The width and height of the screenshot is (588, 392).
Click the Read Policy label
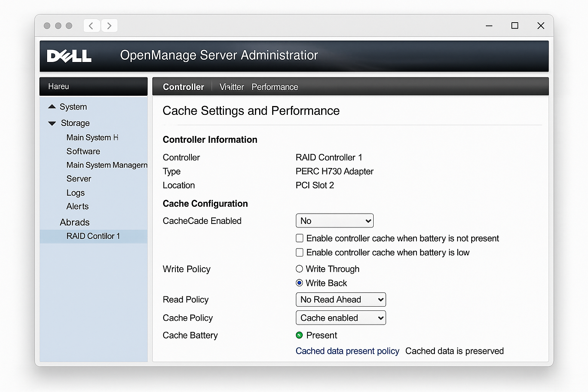click(186, 300)
